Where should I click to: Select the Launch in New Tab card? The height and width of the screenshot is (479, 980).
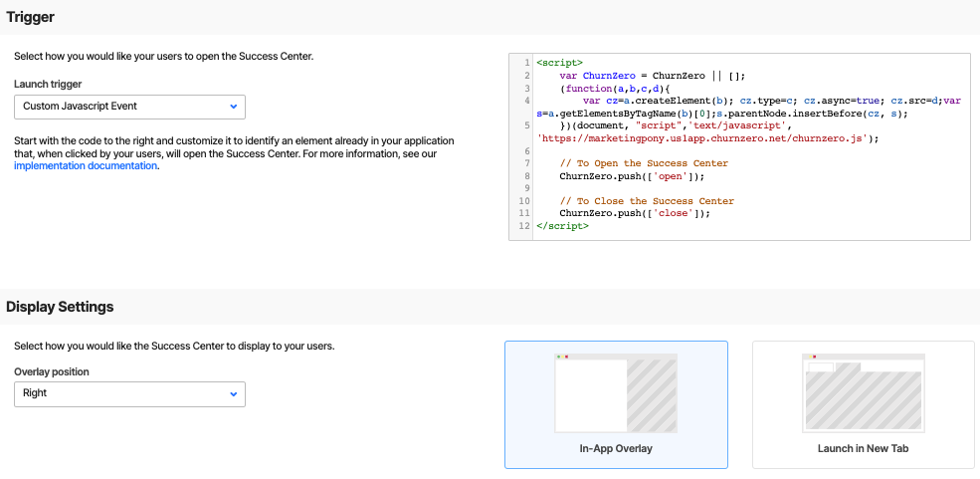point(863,404)
